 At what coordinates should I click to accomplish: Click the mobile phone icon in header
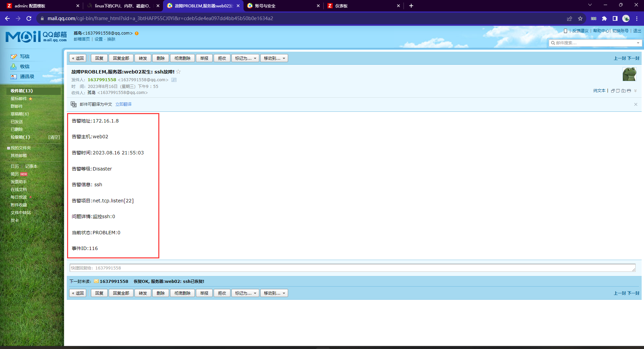click(566, 31)
